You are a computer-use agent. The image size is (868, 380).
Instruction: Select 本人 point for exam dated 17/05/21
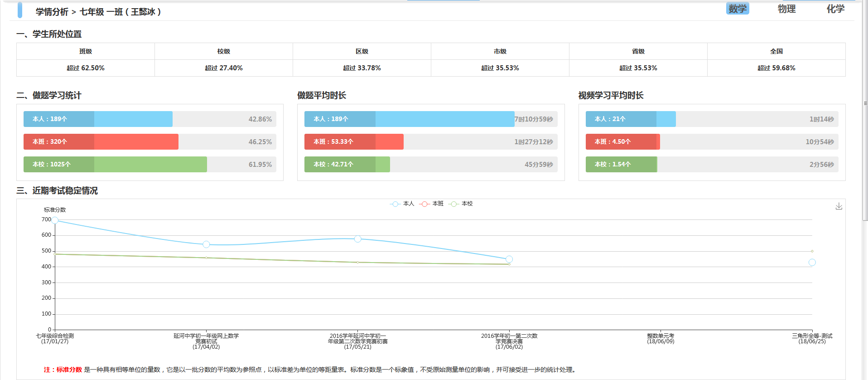[x=357, y=239]
